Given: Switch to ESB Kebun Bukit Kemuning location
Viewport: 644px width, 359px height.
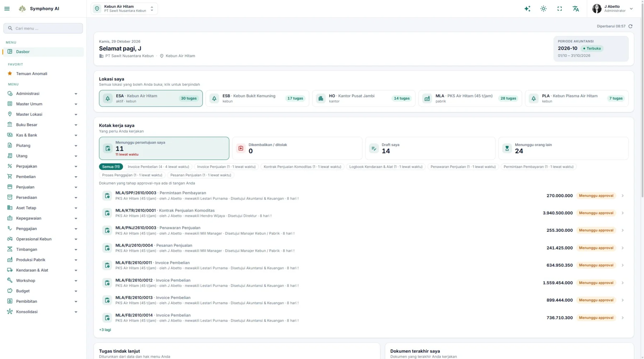Looking at the screenshot, I should 257,98.
